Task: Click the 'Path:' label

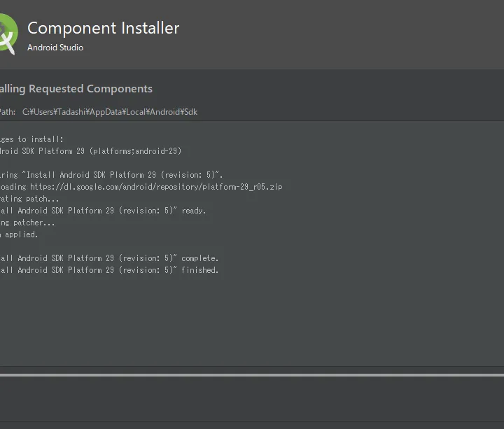Action: tap(8, 112)
